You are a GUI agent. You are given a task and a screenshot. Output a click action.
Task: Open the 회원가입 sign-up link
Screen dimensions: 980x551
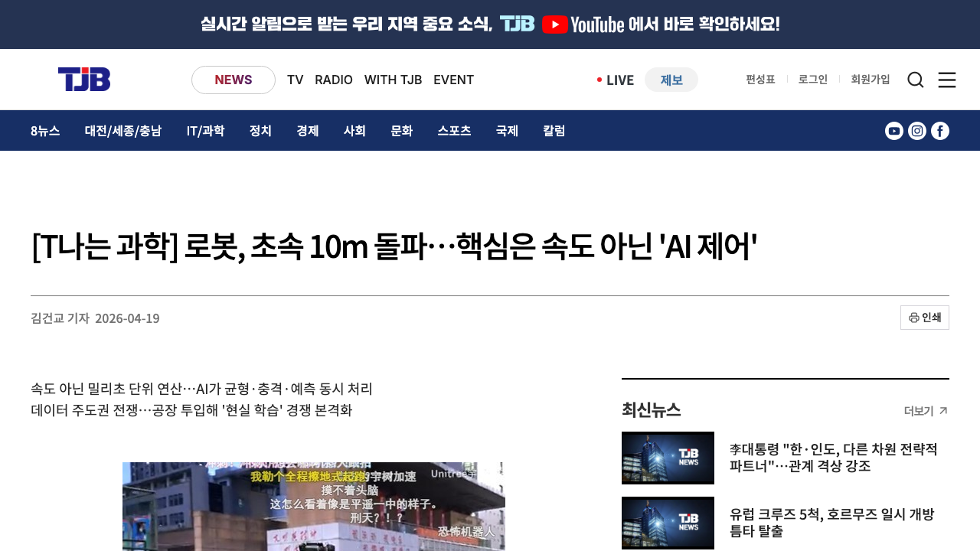coord(871,79)
